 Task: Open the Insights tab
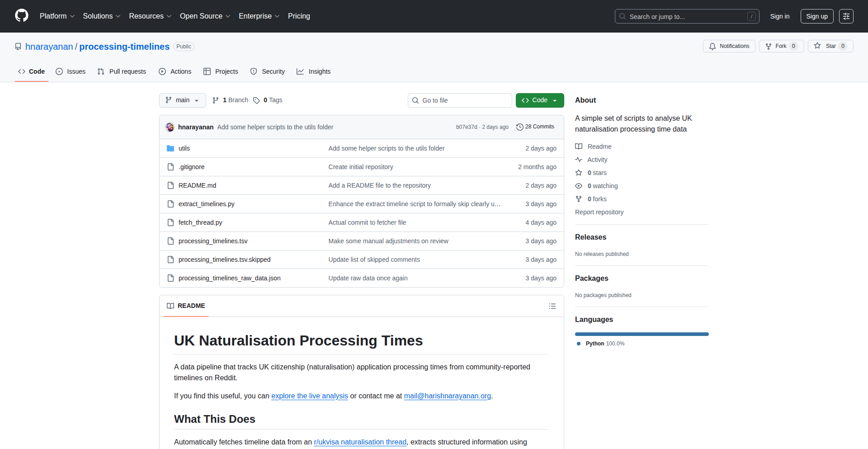[x=314, y=71]
